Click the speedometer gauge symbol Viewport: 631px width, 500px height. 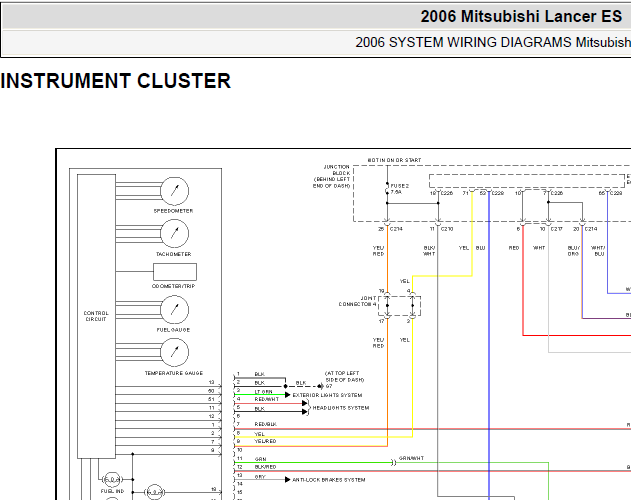point(175,191)
